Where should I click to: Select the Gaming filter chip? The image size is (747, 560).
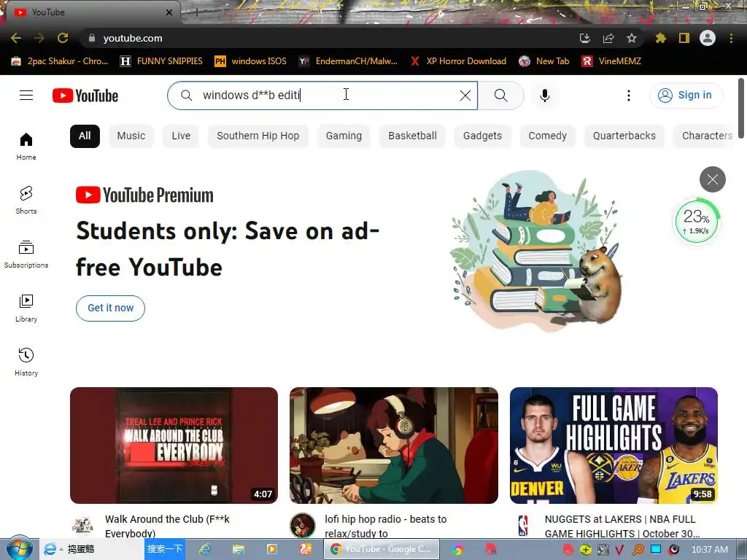344,136
